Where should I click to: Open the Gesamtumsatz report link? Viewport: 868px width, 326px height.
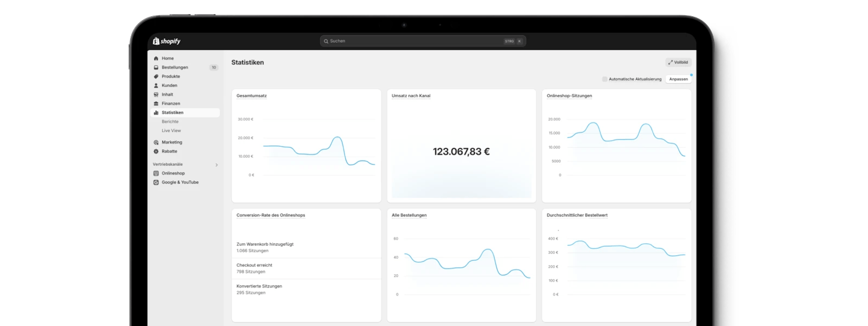[251, 96]
